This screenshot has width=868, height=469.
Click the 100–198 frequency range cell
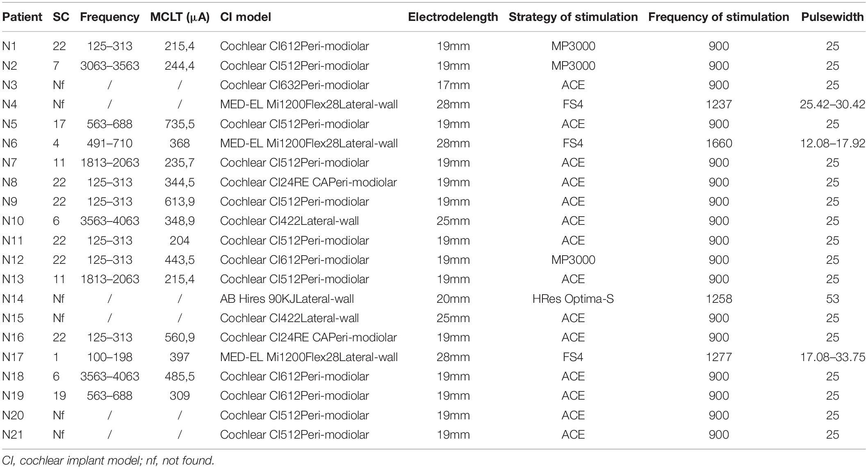coord(109,357)
